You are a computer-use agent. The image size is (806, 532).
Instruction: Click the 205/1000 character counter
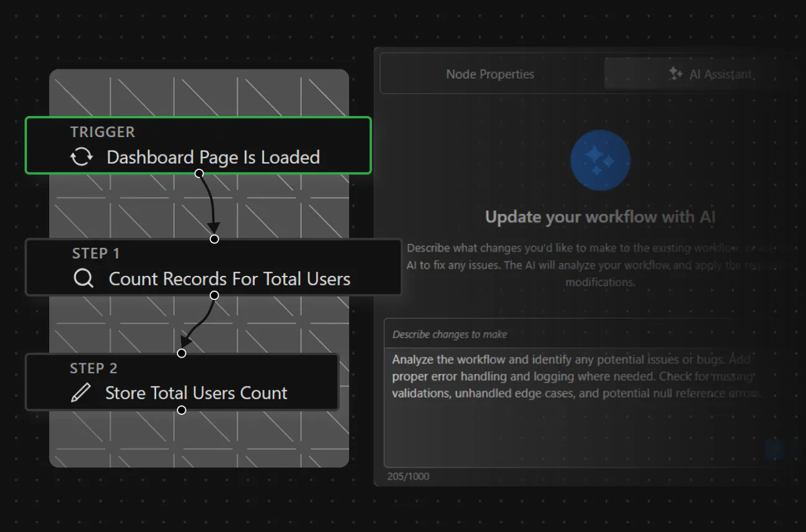click(408, 476)
